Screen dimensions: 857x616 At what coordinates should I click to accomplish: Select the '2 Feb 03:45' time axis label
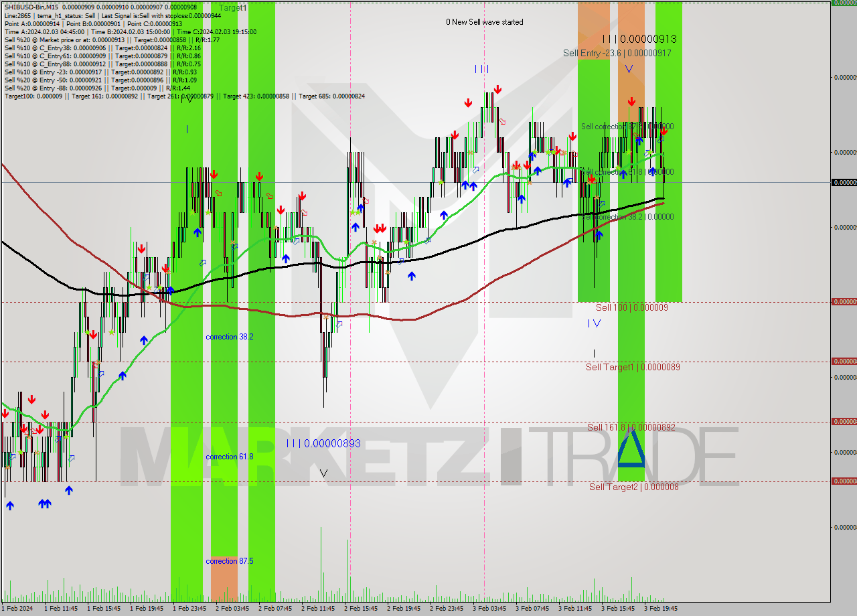point(232,609)
